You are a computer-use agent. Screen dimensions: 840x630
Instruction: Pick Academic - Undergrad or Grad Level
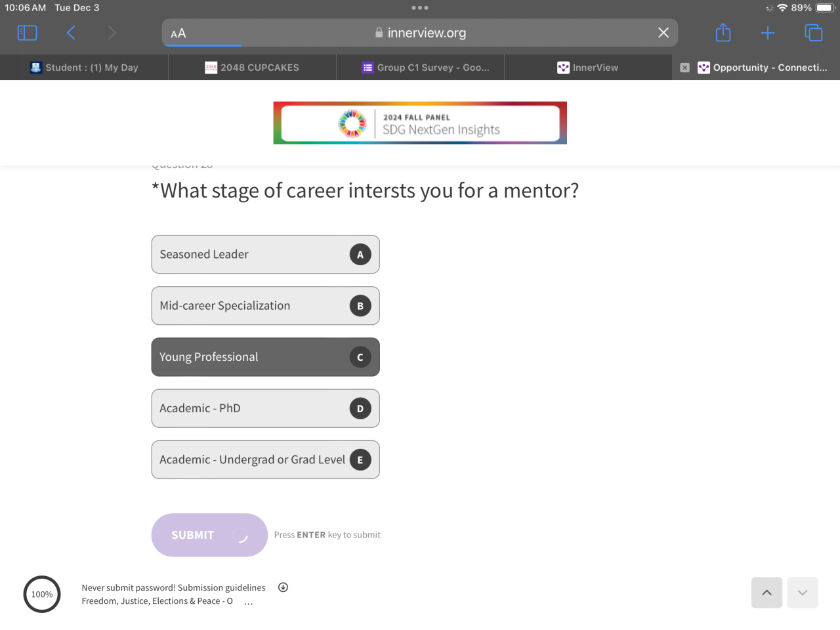tap(265, 459)
